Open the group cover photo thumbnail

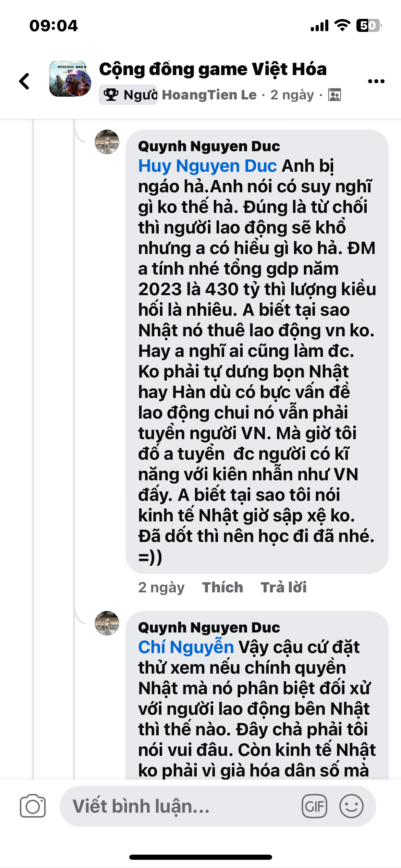coord(70,79)
